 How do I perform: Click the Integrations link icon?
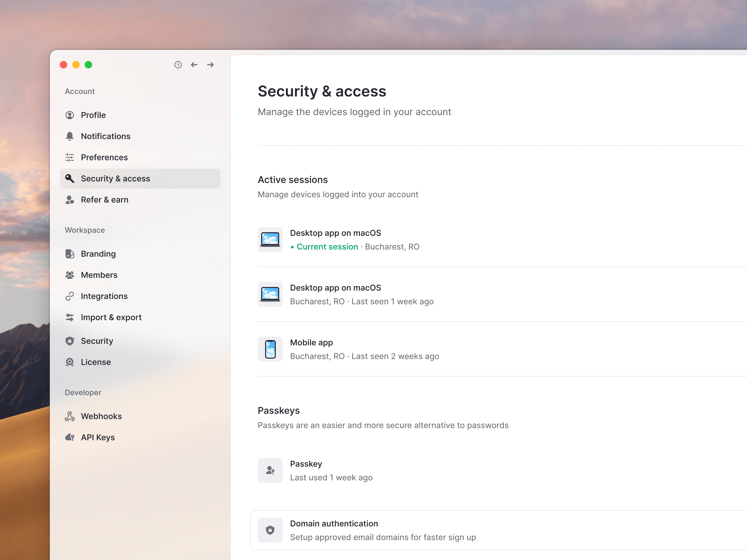(70, 296)
